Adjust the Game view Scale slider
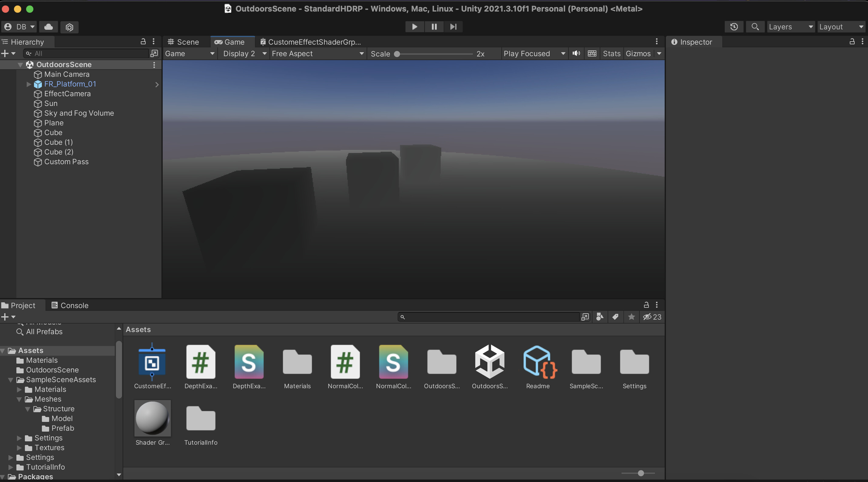 tap(398, 54)
